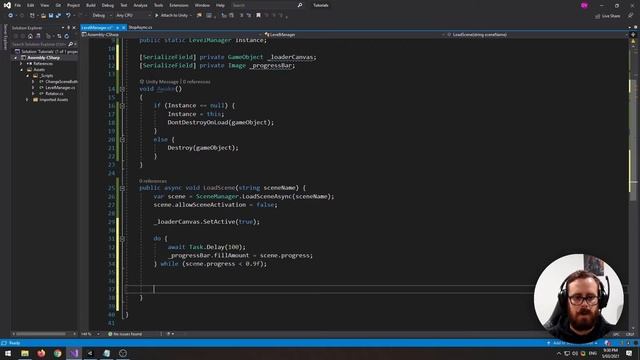
Task: Open the Assembly-CSharp navigation dropdown
Action: (x=171, y=35)
